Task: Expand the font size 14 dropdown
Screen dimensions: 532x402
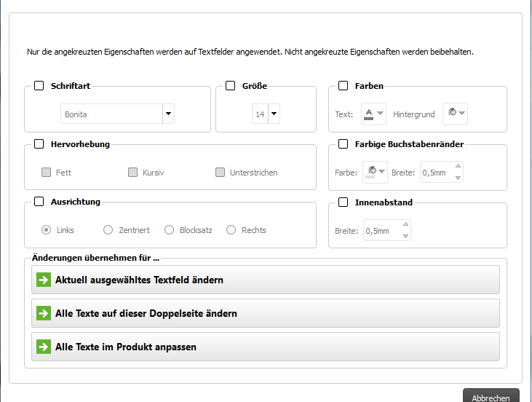Action: click(274, 114)
